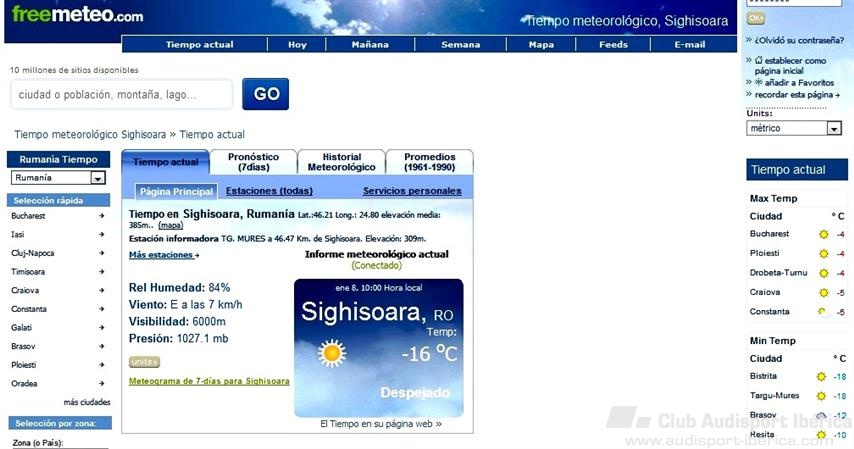The height and width of the screenshot is (449, 854).
Task: Open the Mañana menu item
Action: (370, 45)
